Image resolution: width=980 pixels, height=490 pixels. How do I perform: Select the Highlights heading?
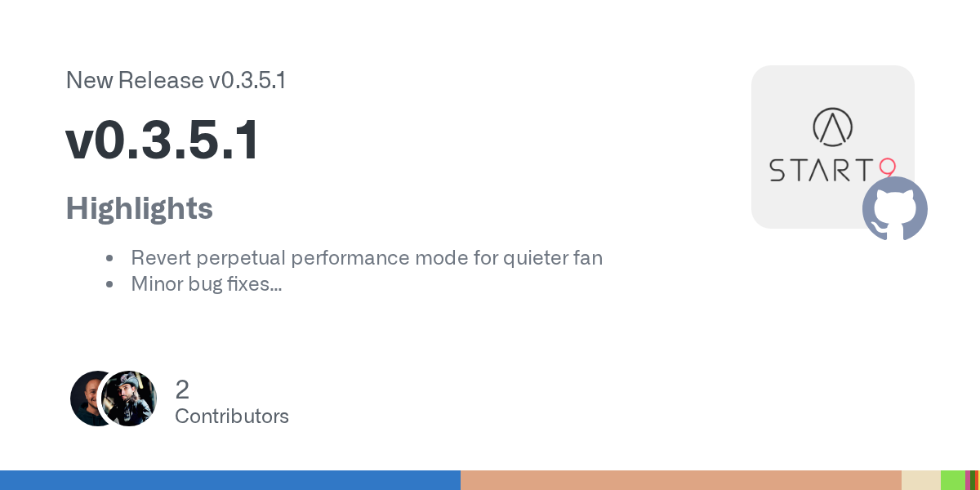[x=139, y=208]
